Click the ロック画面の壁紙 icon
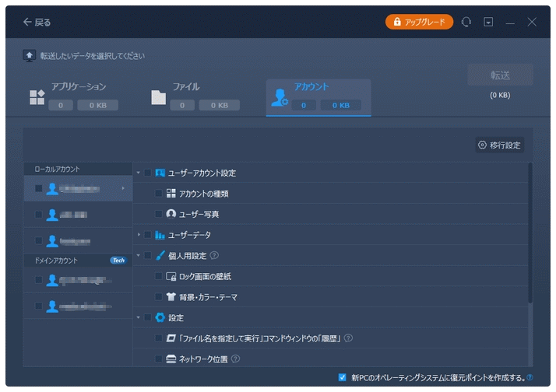 pyautogui.click(x=171, y=276)
